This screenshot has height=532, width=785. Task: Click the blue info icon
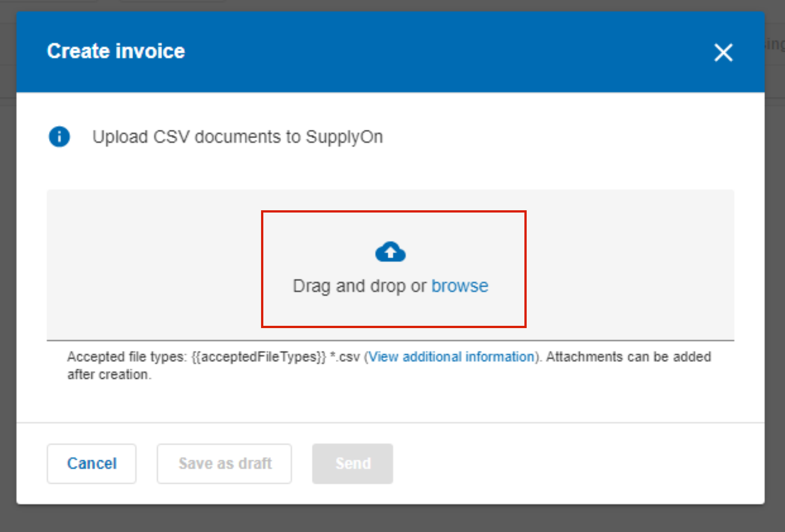(59, 136)
